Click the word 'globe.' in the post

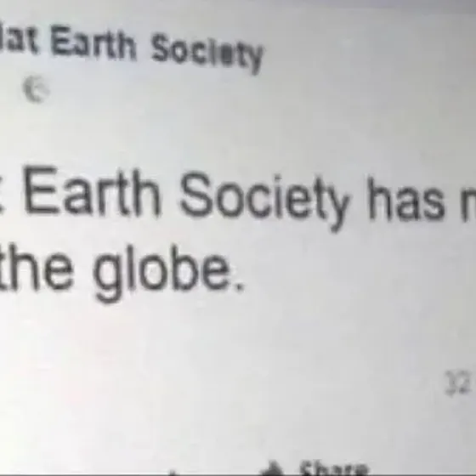click(168, 273)
